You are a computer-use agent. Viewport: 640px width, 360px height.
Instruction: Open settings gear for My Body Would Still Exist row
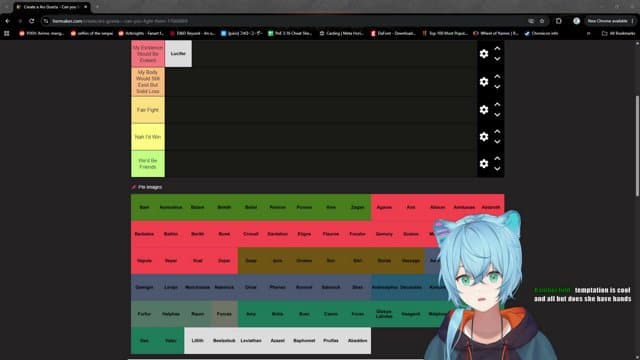(x=484, y=82)
